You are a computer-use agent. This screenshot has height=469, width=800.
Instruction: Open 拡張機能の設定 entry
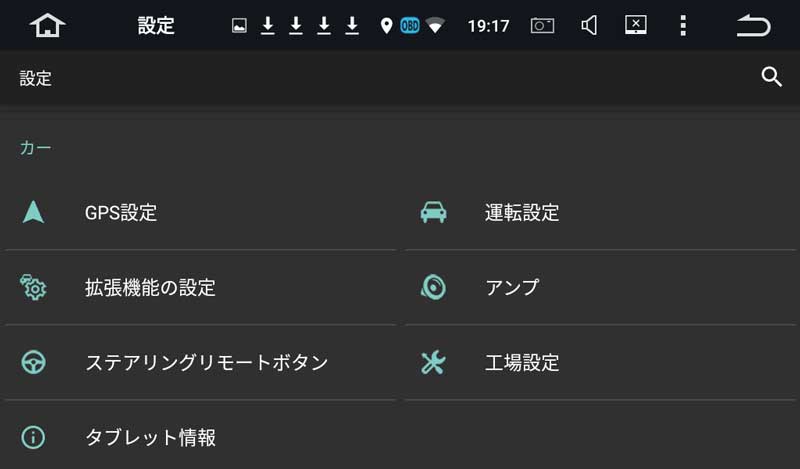200,287
